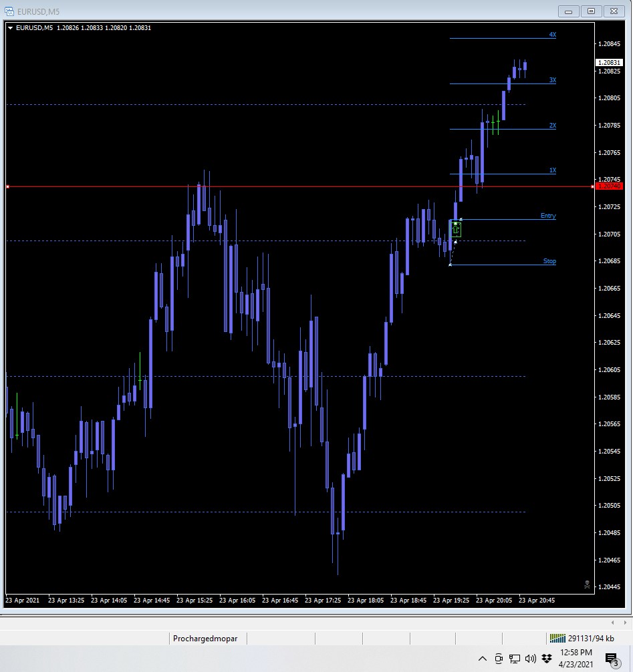Open the Meet Now tray icon

tap(499, 659)
